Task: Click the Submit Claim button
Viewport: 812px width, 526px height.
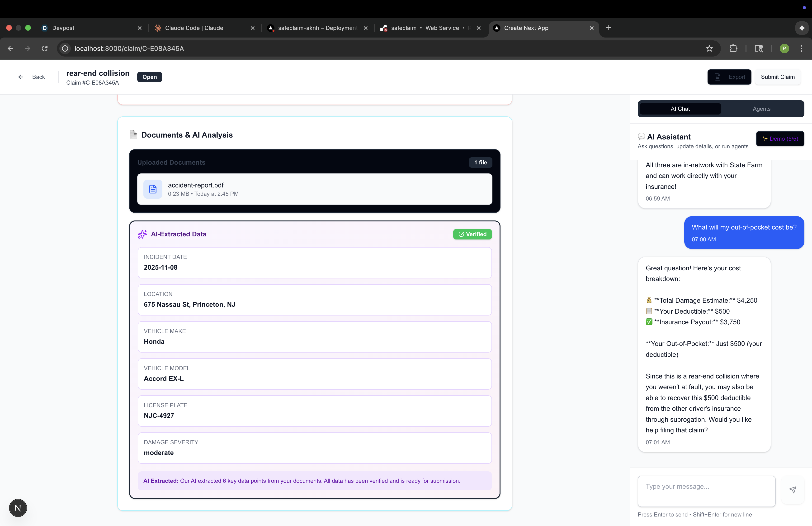Action: coord(778,77)
